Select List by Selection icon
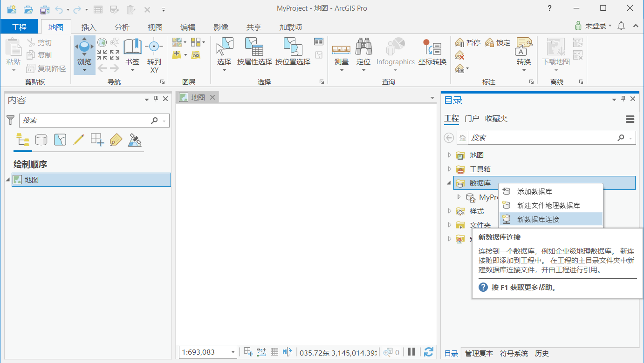 click(60, 139)
